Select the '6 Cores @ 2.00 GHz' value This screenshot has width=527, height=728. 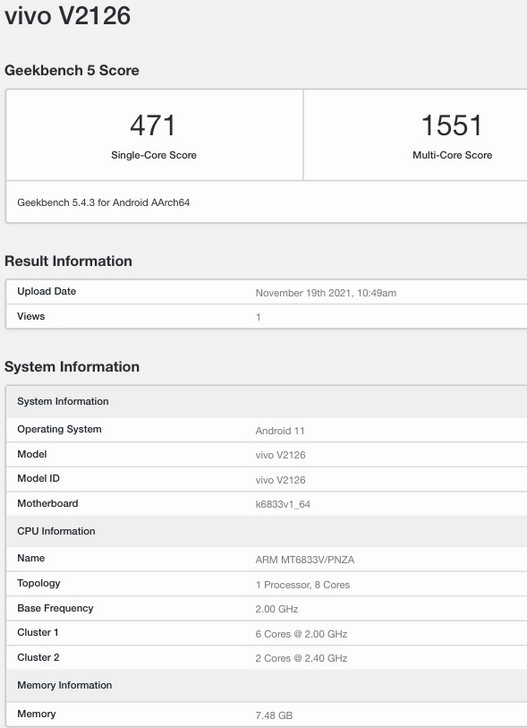(301, 634)
